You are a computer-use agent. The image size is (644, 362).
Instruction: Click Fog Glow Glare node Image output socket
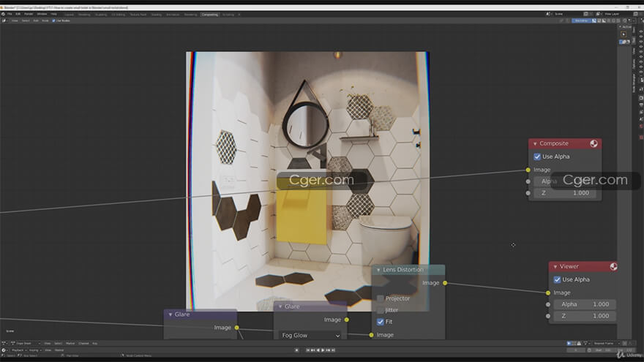click(347, 320)
